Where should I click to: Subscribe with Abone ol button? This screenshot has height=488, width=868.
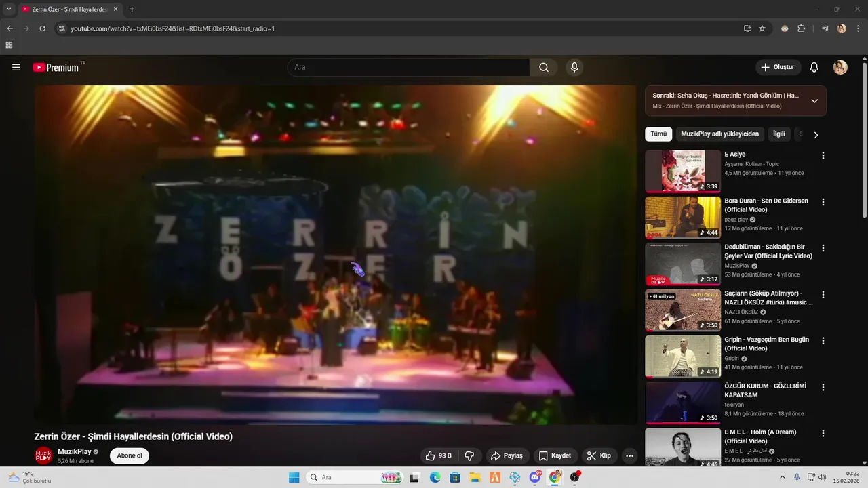(130, 455)
